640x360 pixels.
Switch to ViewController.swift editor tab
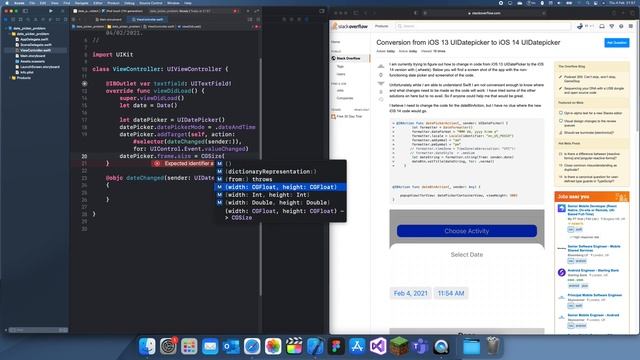click(x=147, y=19)
